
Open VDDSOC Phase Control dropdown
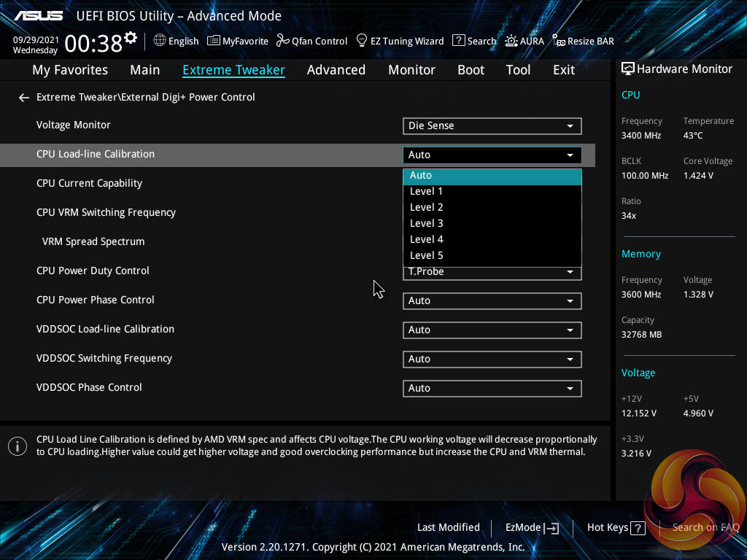(492, 388)
